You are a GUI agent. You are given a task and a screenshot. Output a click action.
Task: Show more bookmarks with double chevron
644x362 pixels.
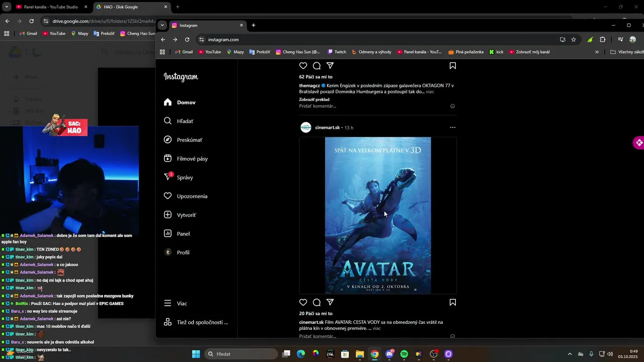pyautogui.click(x=597, y=52)
